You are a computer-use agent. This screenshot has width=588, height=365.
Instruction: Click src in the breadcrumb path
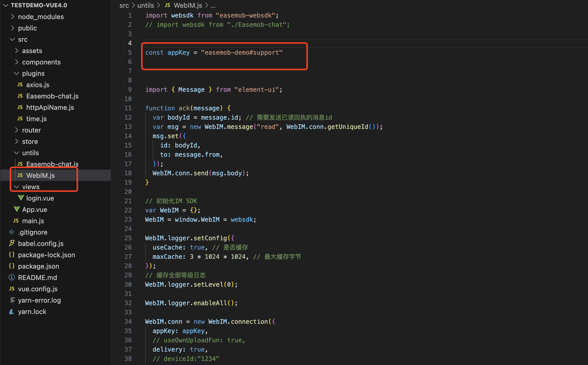point(124,5)
